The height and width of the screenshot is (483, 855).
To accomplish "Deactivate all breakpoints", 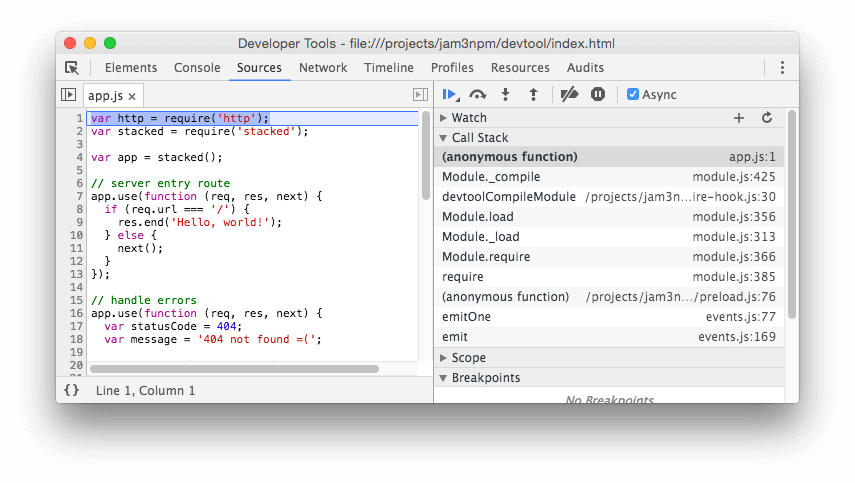I will 569,94.
